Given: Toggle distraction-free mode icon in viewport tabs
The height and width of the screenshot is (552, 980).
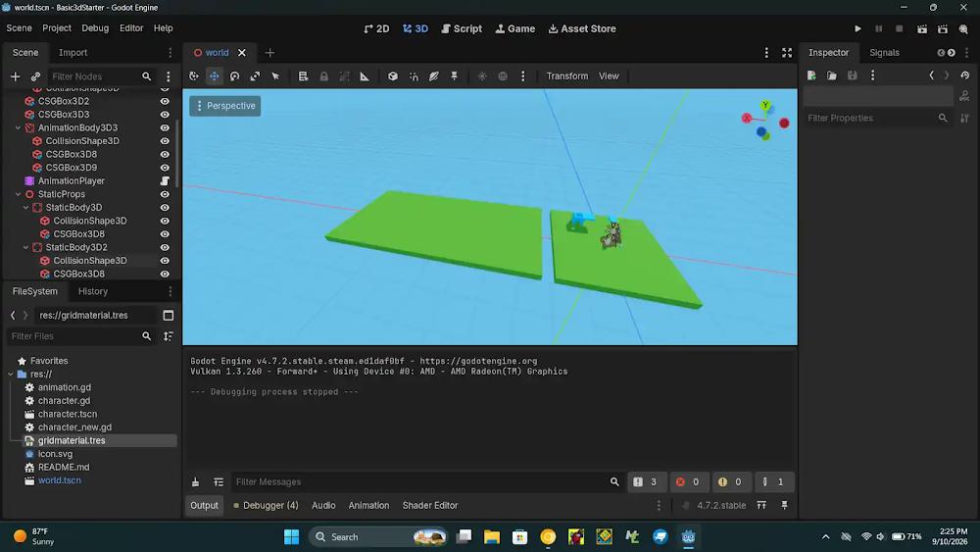Looking at the screenshot, I should 787,53.
